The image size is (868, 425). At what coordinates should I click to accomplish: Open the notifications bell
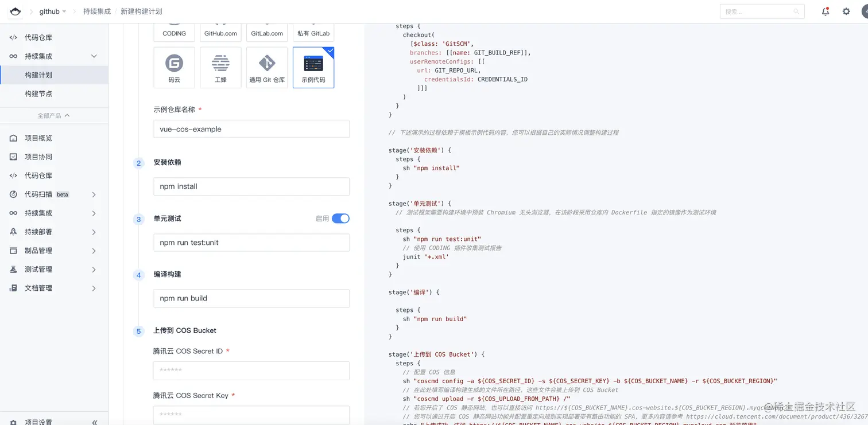point(826,11)
